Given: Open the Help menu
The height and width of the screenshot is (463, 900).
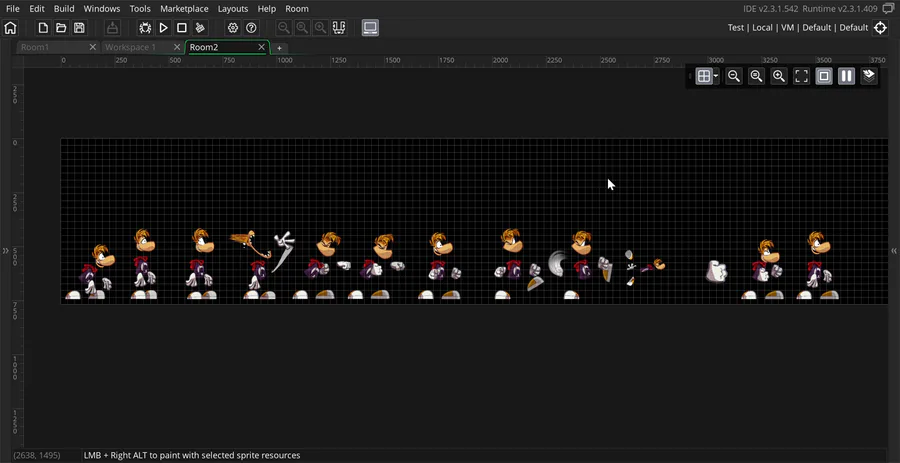Looking at the screenshot, I should click(267, 9).
